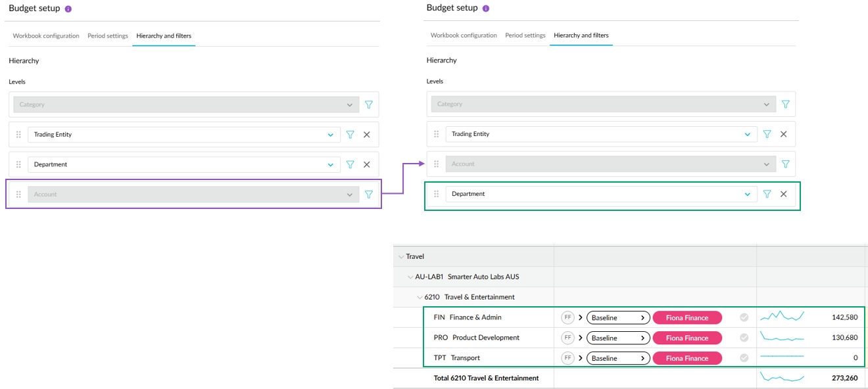Switch to left Workbook configuration tab

46,36
